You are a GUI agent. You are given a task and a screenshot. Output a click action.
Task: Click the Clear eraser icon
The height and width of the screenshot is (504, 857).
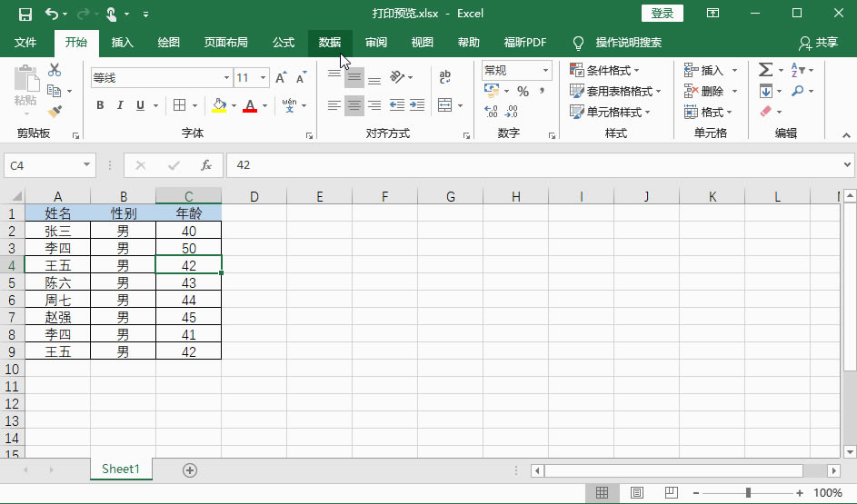point(766,112)
